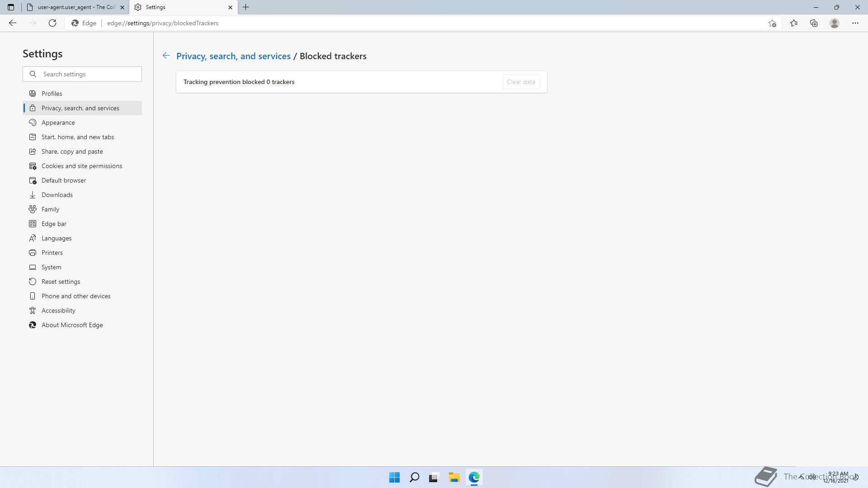Go to About Microsoft Edge page
Viewport: 868px width, 488px height.
pos(72,325)
